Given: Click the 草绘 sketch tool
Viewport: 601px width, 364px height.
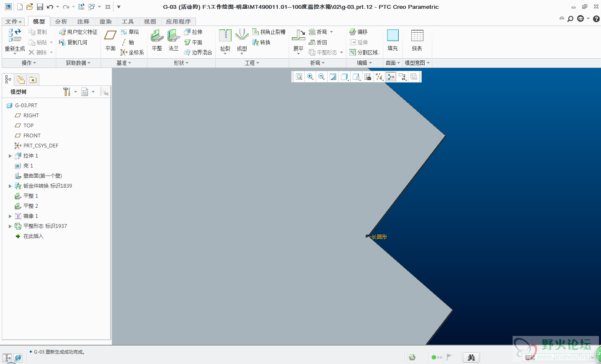Looking at the screenshot, I should [130, 32].
